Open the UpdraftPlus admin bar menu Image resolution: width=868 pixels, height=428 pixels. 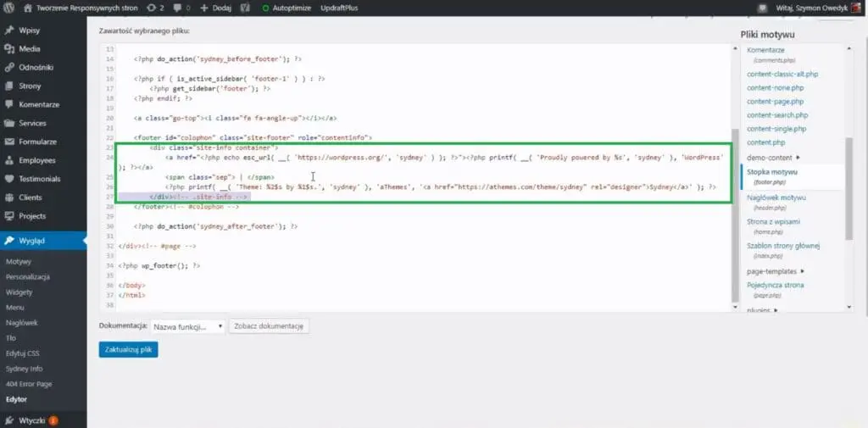click(339, 8)
